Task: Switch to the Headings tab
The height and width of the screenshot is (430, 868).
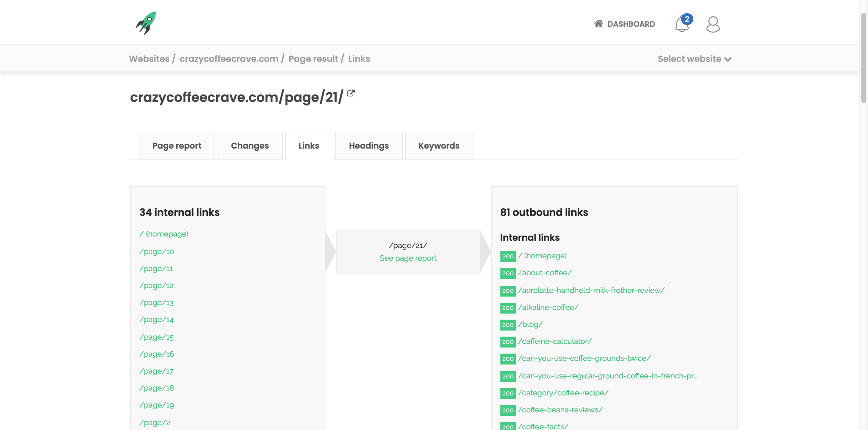Action: coord(369,146)
